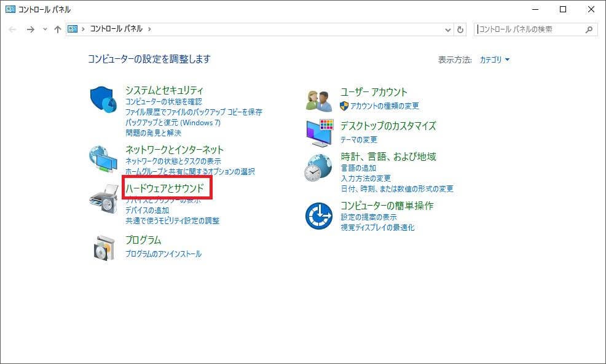Open テーマの変更 link
The height and width of the screenshot is (364, 606).
pyautogui.click(x=359, y=140)
